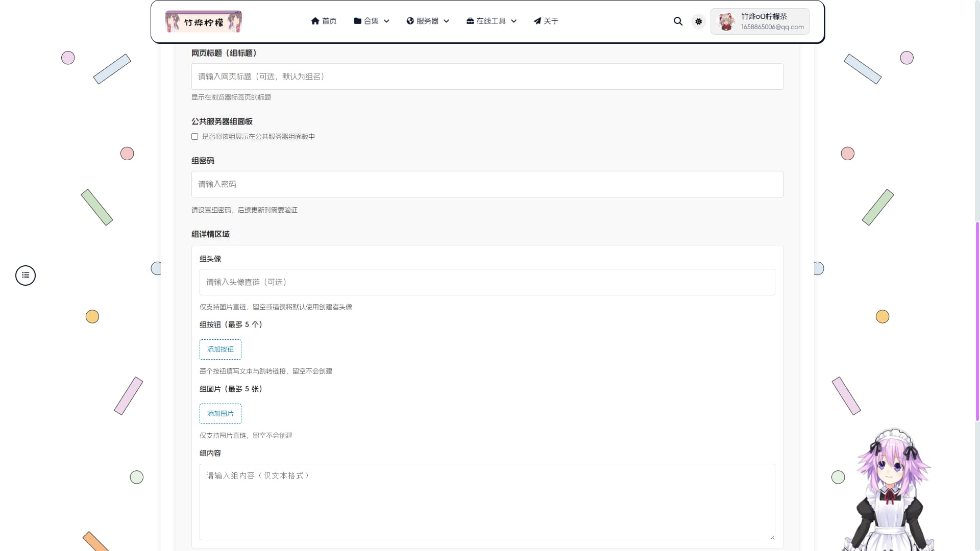980x551 pixels.
Task: Open the 在线工具 dropdown menu
Action: (491, 21)
